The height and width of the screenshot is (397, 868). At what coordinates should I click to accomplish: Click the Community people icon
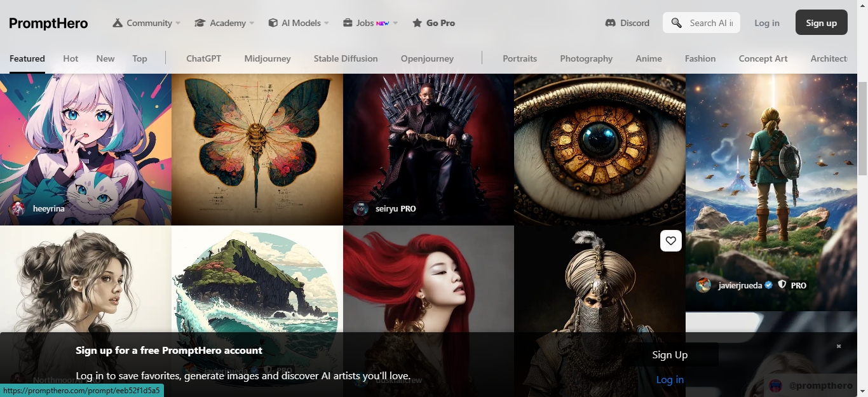pos(118,23)
